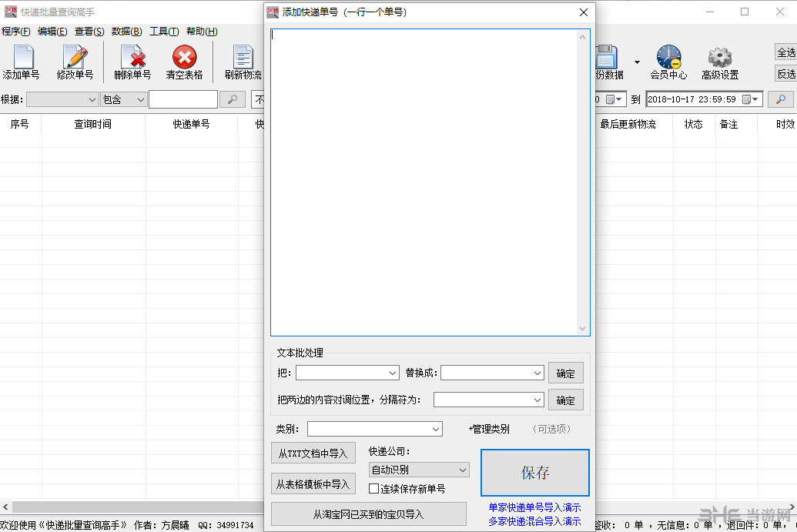The height and width of the screenshot is (532, 797).
Task: Click the +管理类别 link
Action: click(489, 429)
